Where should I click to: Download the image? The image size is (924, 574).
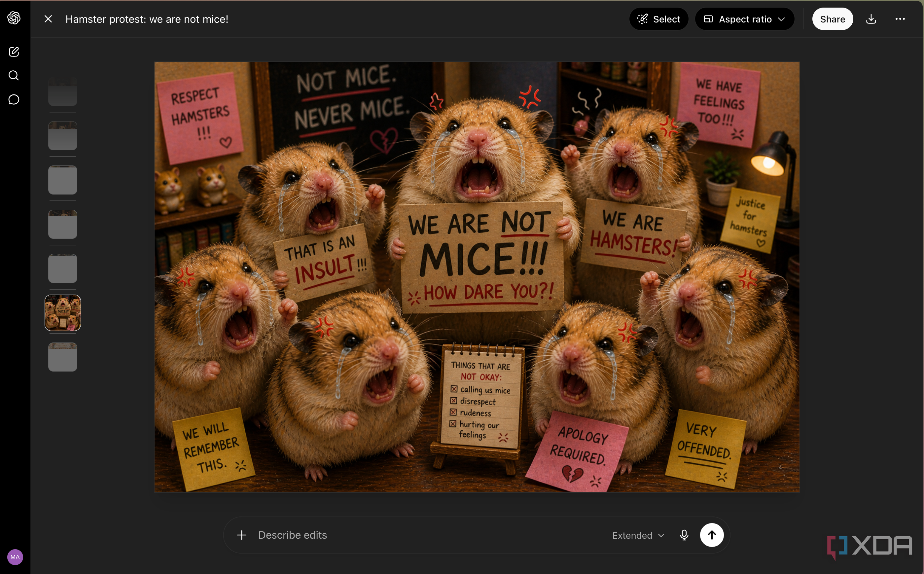[x=871, y=19]
